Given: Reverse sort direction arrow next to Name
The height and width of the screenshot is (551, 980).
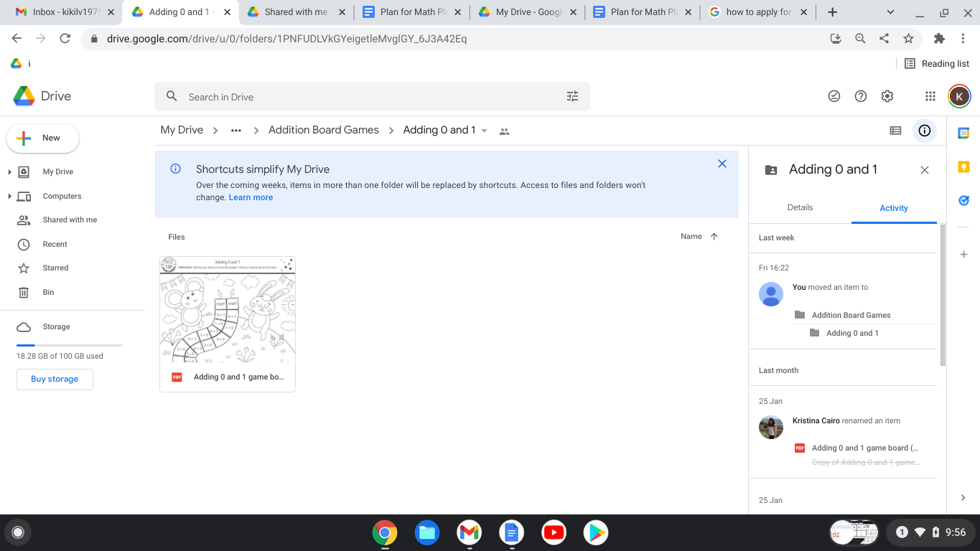Looking at the screenshot, I should pyautogui.click(x=714, y=237).
